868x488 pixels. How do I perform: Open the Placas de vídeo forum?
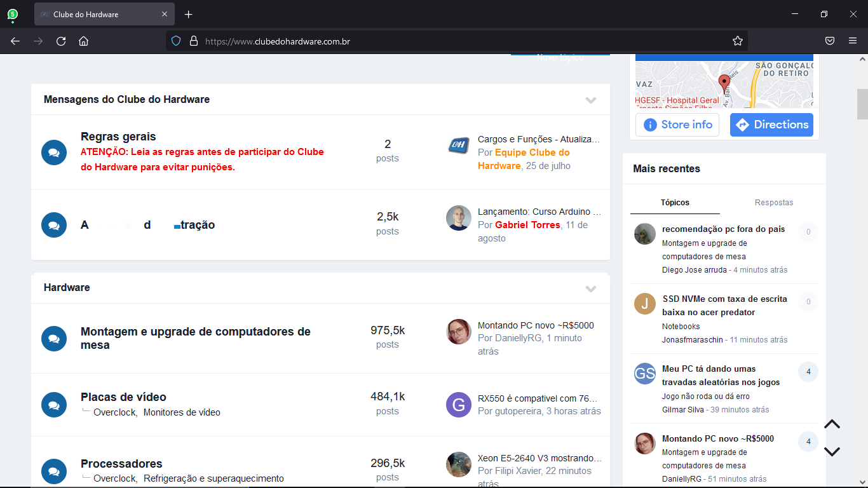pyautogui.click(x=123, y=397)
